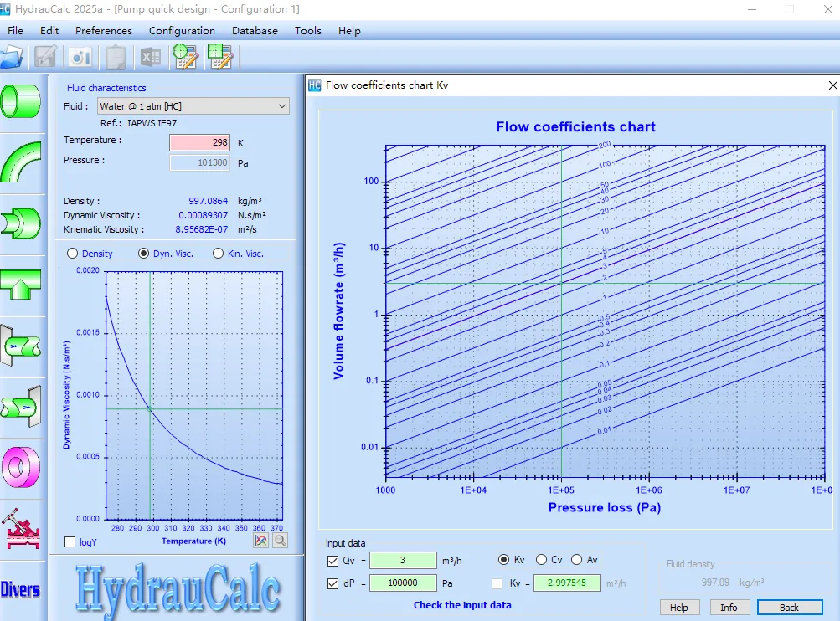Click the grayed-out edit pencil toolbar icon
840x621 pixels.
click(45, 57)
